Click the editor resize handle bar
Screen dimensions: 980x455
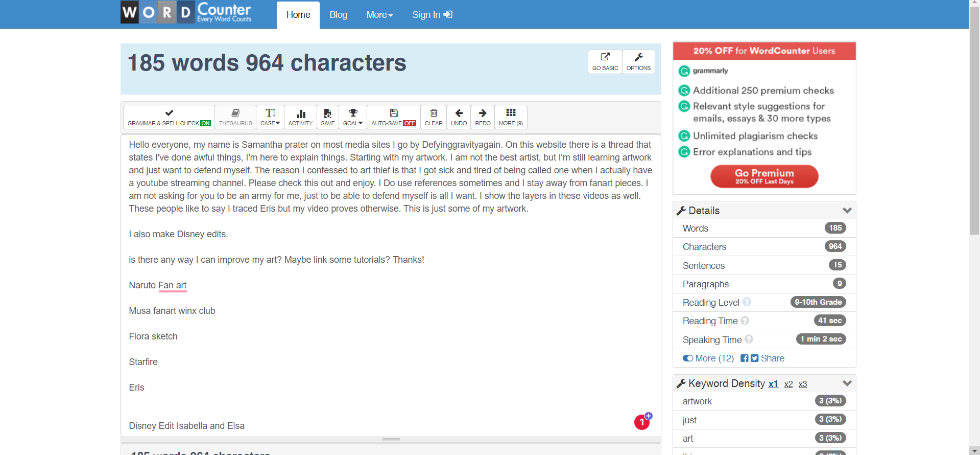pyautogui.click(x=391, y=440)
